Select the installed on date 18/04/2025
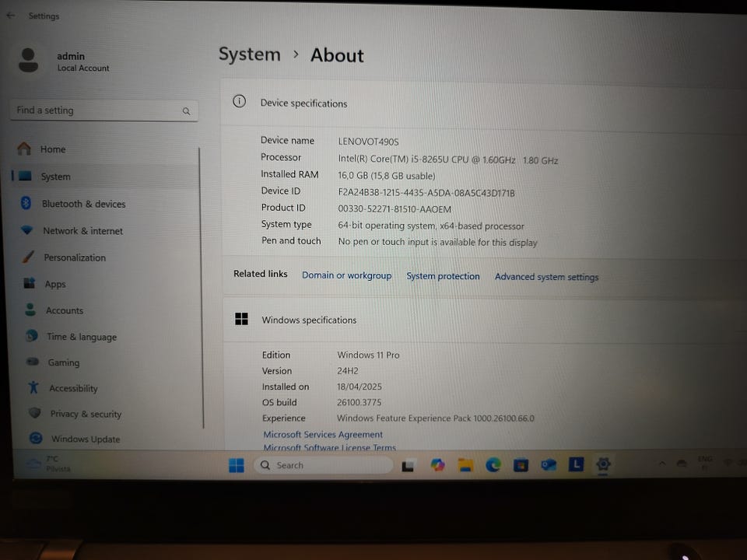Screen dimensions: 747x560 (359, 387)
